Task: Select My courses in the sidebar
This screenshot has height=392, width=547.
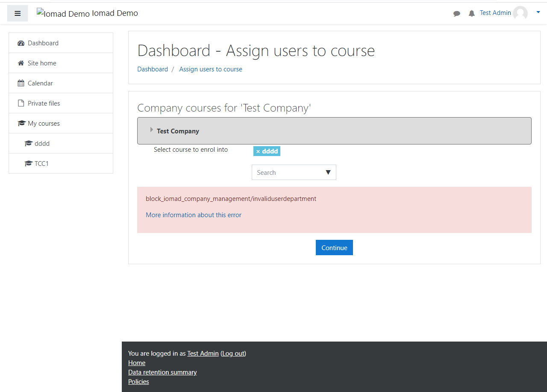Action: pyautogui.click(x=44, y=123)
